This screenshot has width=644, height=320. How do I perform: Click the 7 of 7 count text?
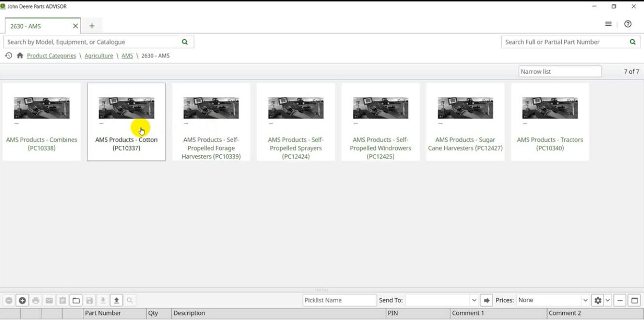tap(631, 72)
